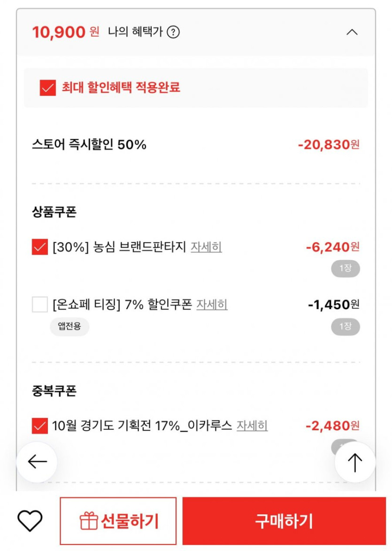Open the 나의 혜택가 help question mark
This screenshot has width=392, height=551.
173,32
